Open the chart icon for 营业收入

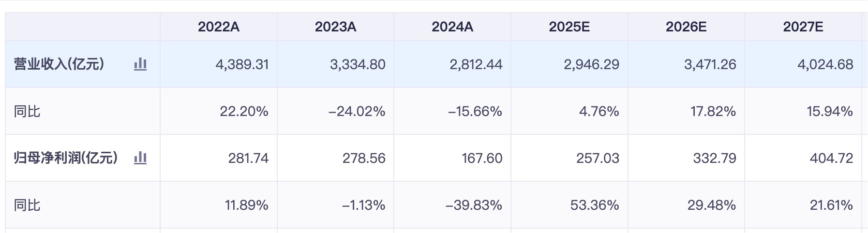(140, 64)
